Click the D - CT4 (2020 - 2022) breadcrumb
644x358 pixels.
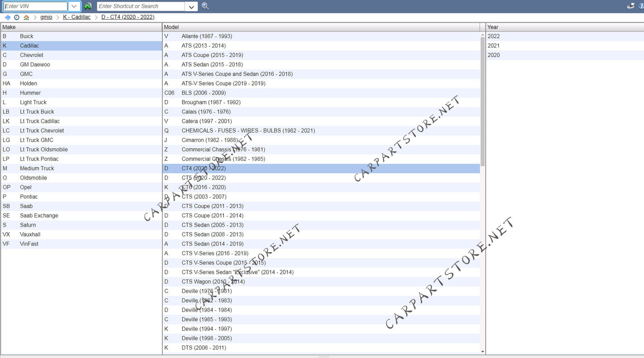pyautogui.click(x=128, y=17)
